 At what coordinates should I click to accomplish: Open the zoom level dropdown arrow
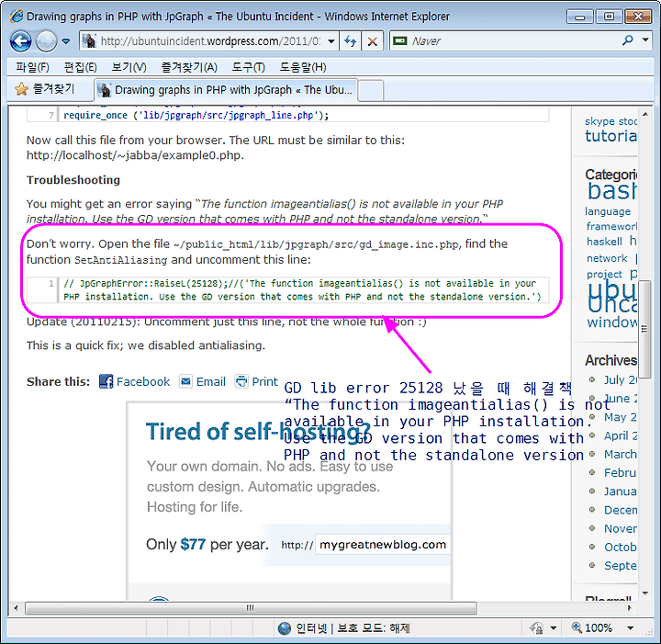[x=630, y=628]
